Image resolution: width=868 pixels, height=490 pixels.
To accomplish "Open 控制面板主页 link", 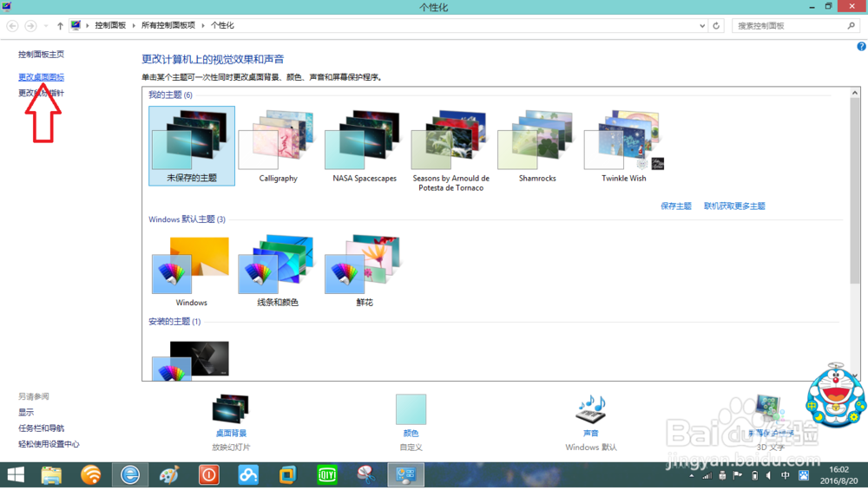I will 41,54.
